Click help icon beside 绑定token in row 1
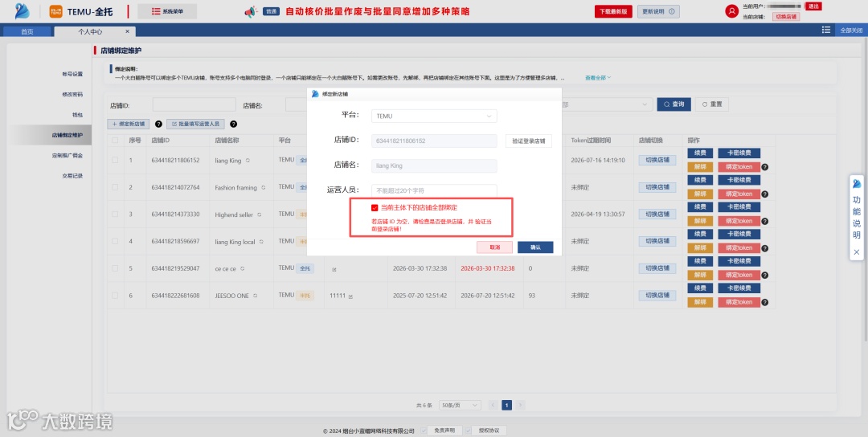Screen dimensions: 868x437 (x=764, y=167)
